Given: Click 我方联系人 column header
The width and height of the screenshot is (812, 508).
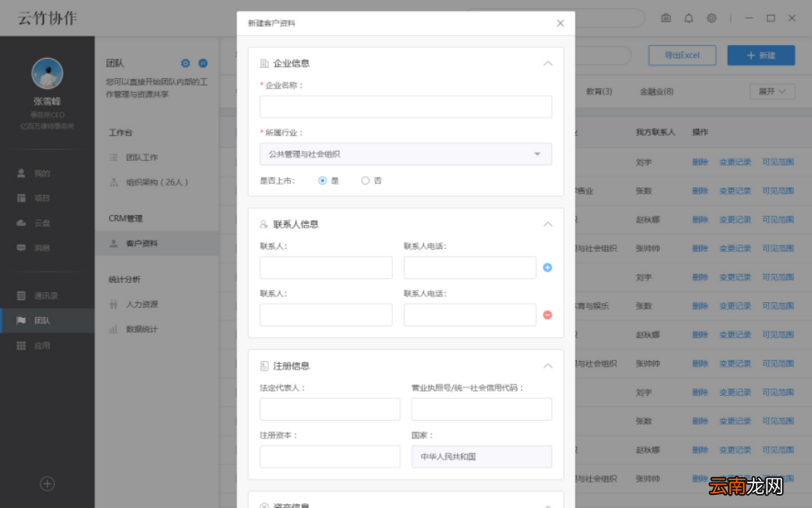Looking at the screenshot, I should [x=655, y=132].
